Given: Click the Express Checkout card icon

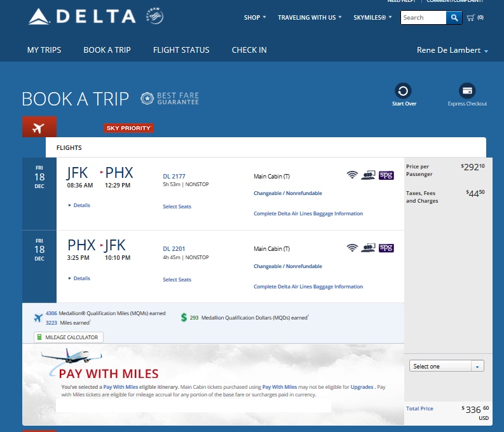Looking at the screenshot, I should 467,90.
